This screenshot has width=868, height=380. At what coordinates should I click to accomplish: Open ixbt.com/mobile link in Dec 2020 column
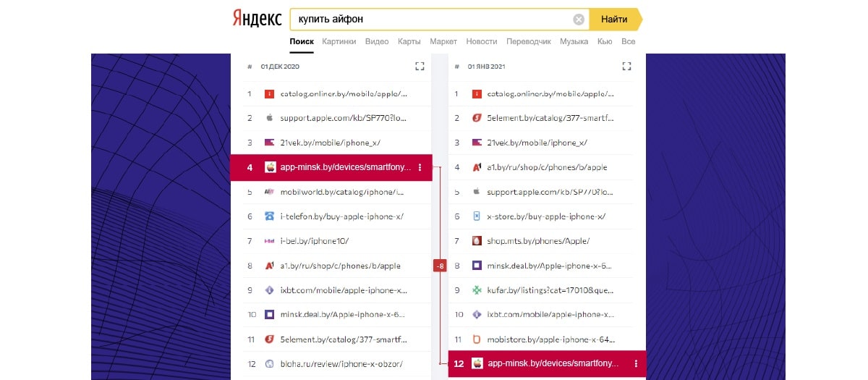(x=344, y=290)
